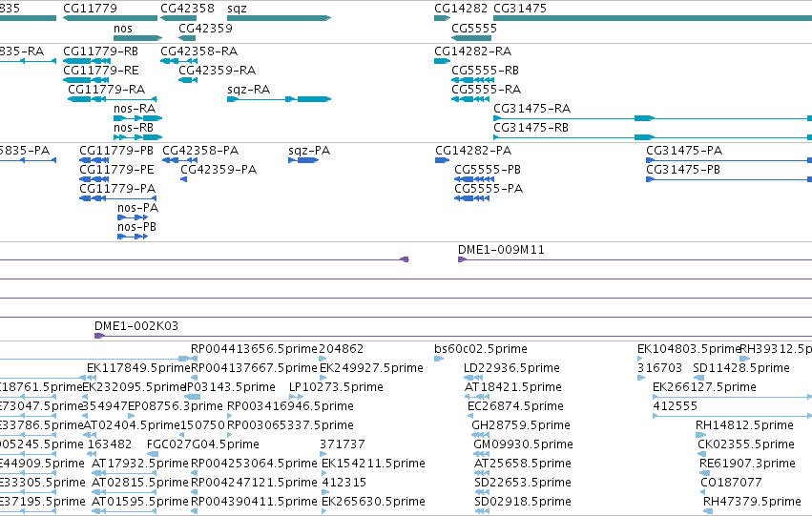
Task: Select the CG14282-PA protein label
Action: [x=473, y=151]
